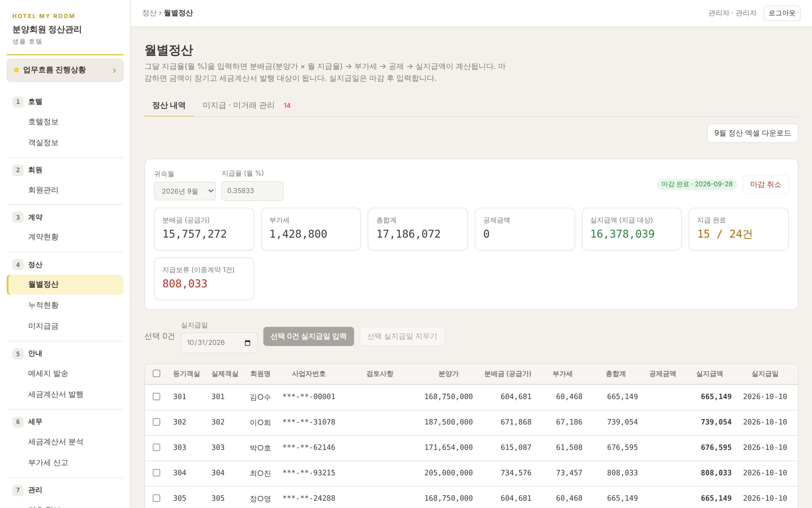
Task: Click the 실지급액 total 16,378,039
Action: click(x=622, y=234)
